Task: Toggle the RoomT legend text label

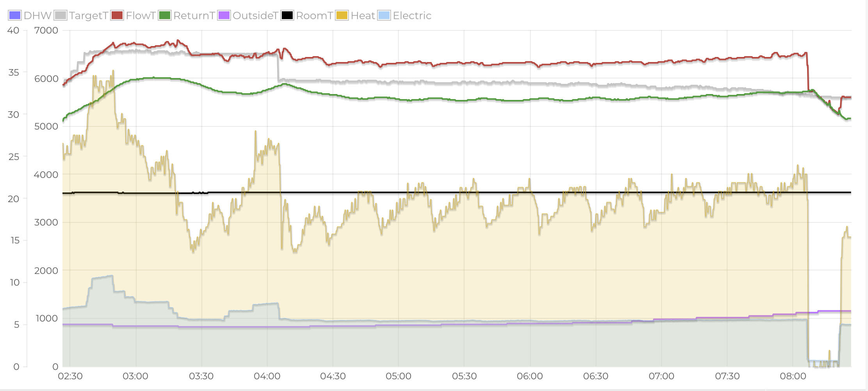Action: 314,16
